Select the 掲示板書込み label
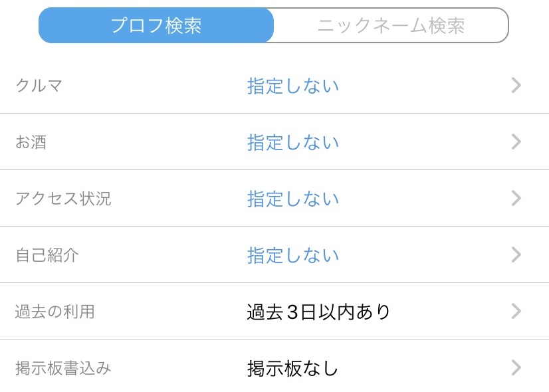The width and height of the screenshot is (549, 392). click(63, 368)
